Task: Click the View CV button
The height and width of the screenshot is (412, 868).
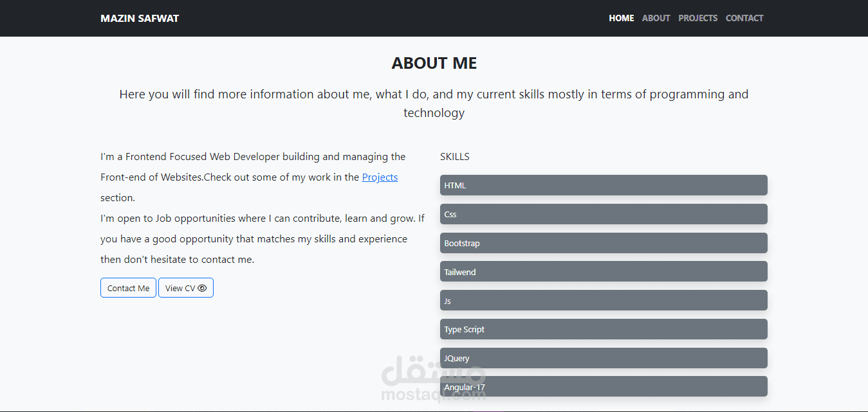Action: coord(186,288)
